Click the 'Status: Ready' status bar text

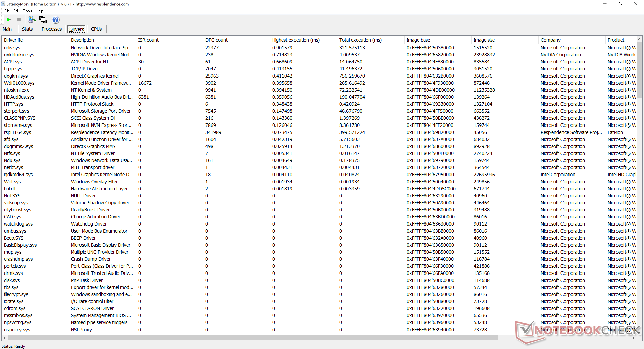point(13,346)
